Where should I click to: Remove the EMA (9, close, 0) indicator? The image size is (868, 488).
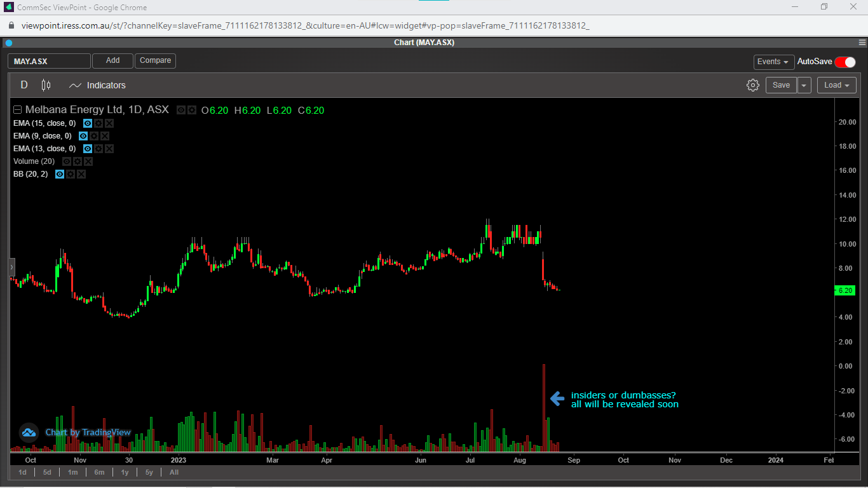coord(105,136)
